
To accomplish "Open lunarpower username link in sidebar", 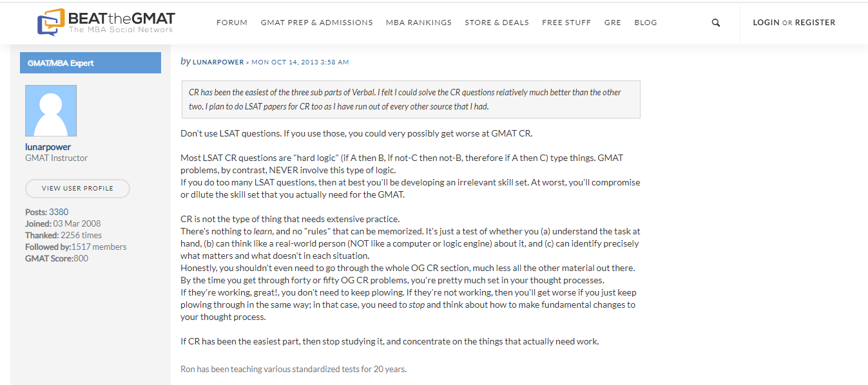I will (x=48, y=147).
